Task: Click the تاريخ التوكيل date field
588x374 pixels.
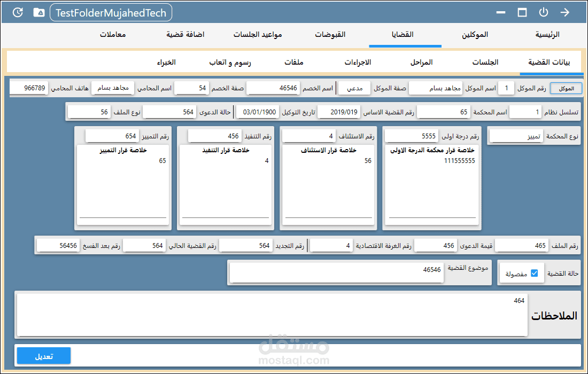Action: 258,112
